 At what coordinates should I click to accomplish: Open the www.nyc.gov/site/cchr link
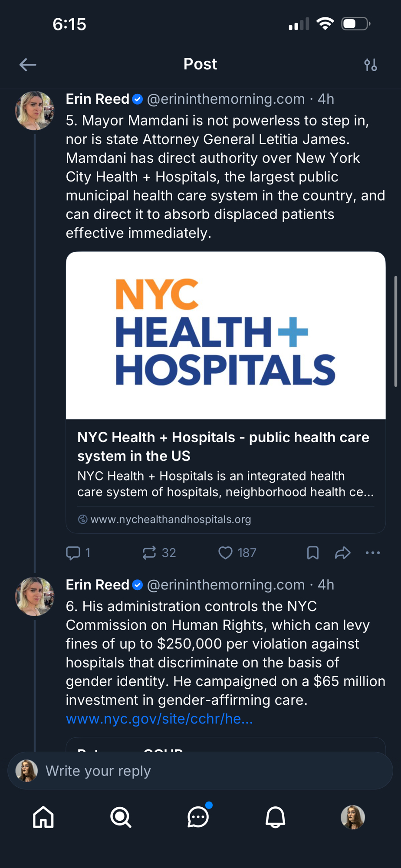pos(159,719)
